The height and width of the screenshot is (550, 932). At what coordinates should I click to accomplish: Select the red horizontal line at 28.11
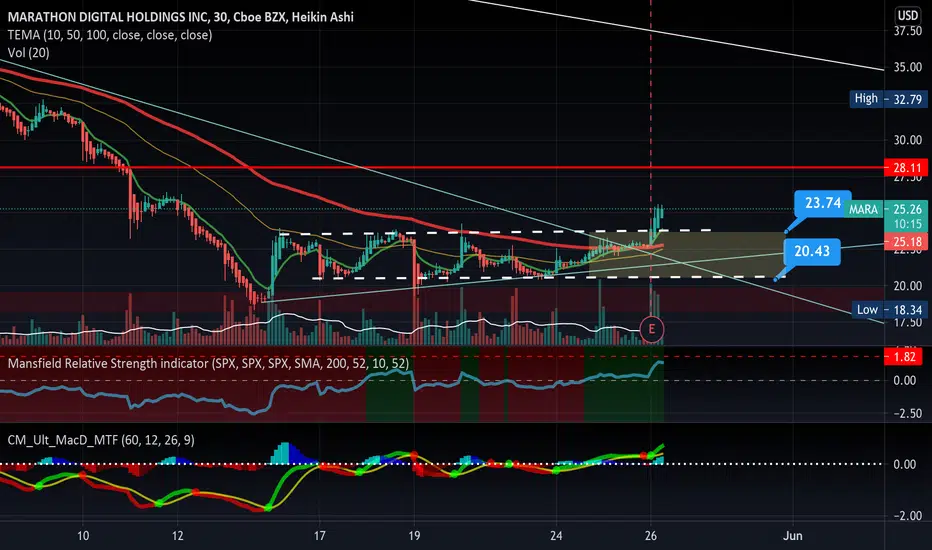coord(442,168)
